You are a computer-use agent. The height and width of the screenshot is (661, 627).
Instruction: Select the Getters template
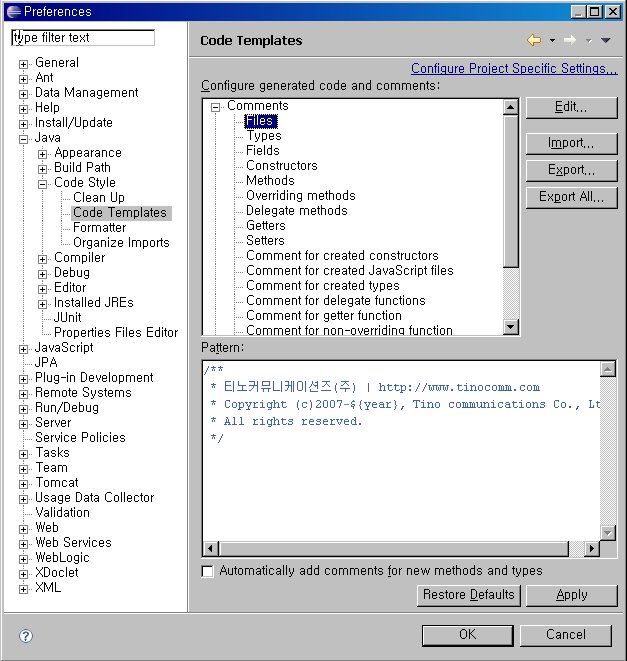[x=266, y=226]
